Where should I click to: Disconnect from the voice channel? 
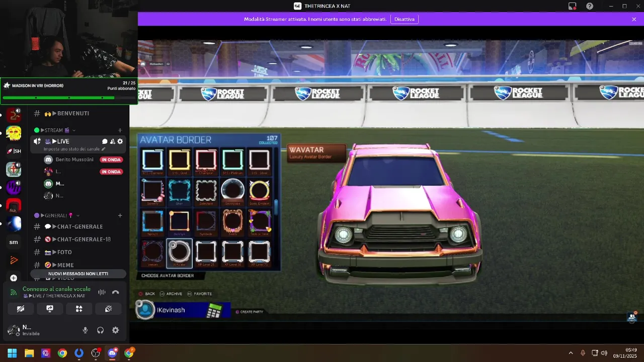pyautogui.click(x=115, y=292)
